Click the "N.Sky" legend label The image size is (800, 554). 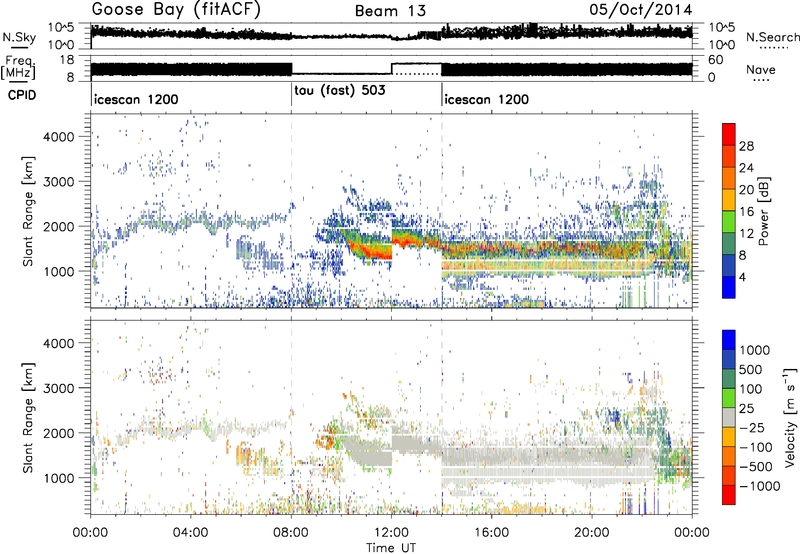coord(19,37)
